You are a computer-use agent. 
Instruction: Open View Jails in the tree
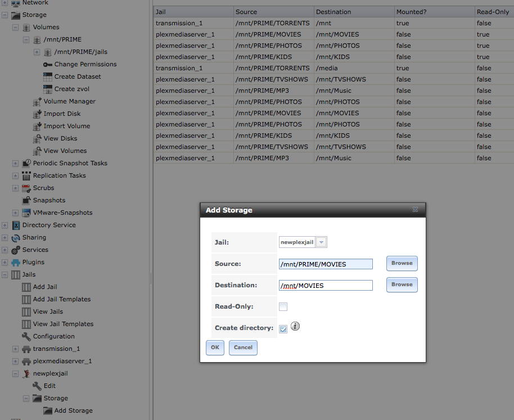pyautogui.click(x=48, y=312)
